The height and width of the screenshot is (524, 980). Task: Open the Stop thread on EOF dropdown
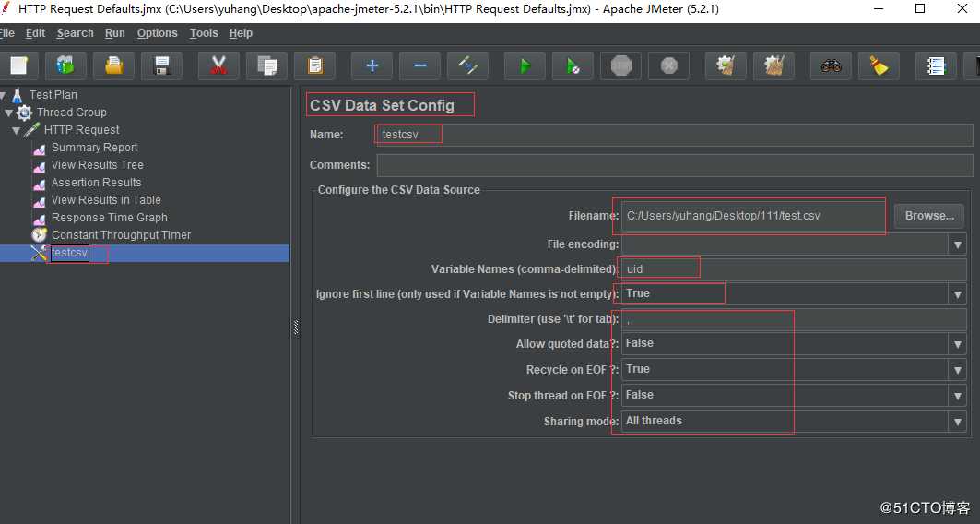click(957, 395)
